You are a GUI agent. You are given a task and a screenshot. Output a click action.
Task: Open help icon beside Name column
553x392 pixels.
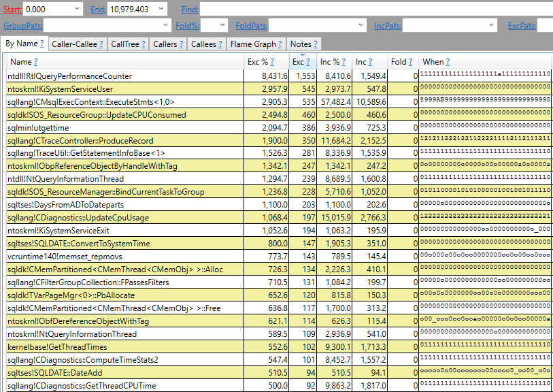pos(35,63)
